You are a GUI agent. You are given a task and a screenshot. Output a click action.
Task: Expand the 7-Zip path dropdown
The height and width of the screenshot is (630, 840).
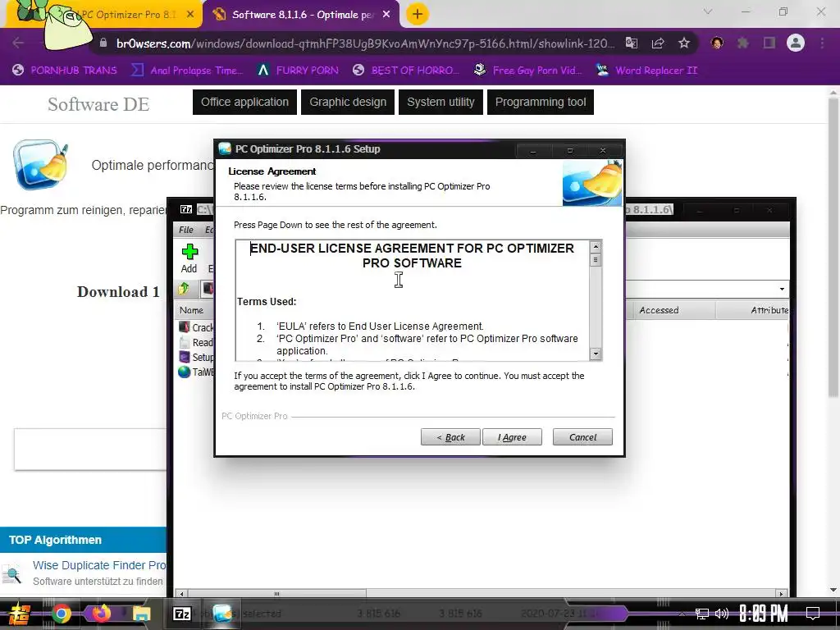click(782, 289)
